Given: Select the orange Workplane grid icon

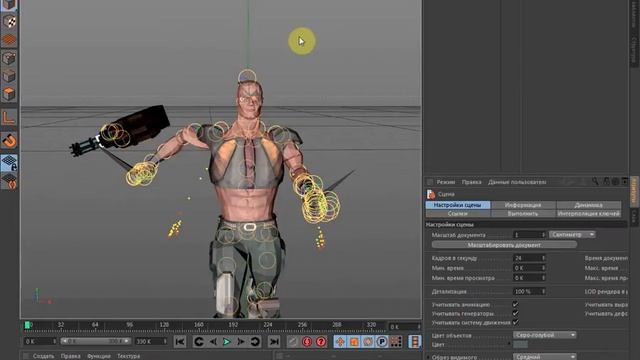Looking at the screenshot, I should point(9,40).
